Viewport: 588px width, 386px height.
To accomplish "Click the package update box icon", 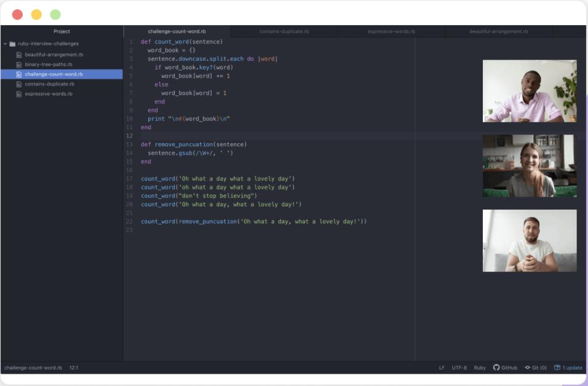I will tap(557, 368).
